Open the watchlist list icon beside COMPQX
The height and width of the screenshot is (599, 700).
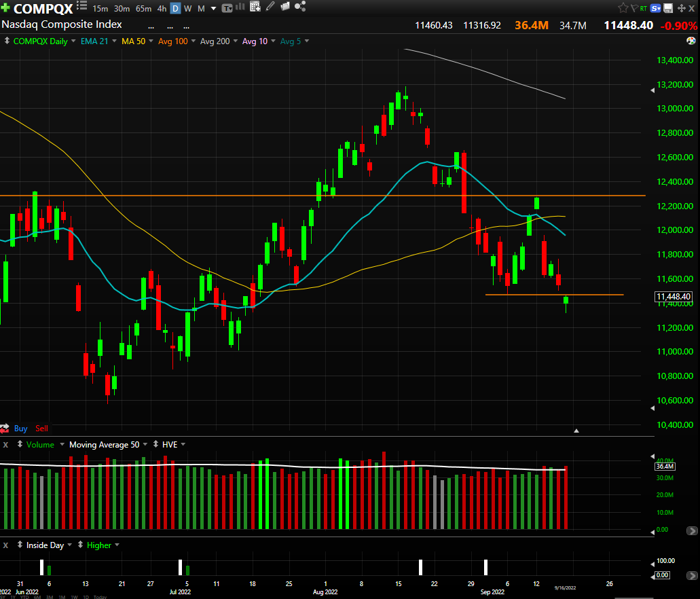coord(81,6)
